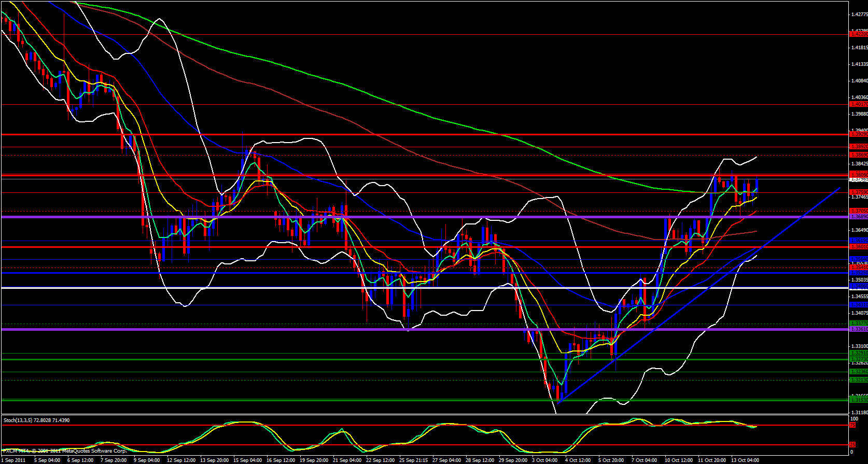Select the red 1.38090 price level tag

[858, 175]
